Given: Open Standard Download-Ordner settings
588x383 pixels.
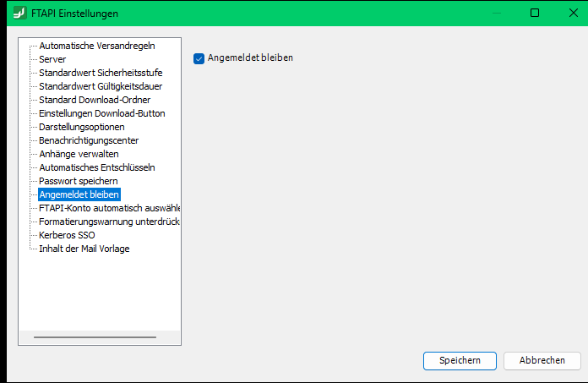Looking at the screenshot, I should tap(95, 100).
